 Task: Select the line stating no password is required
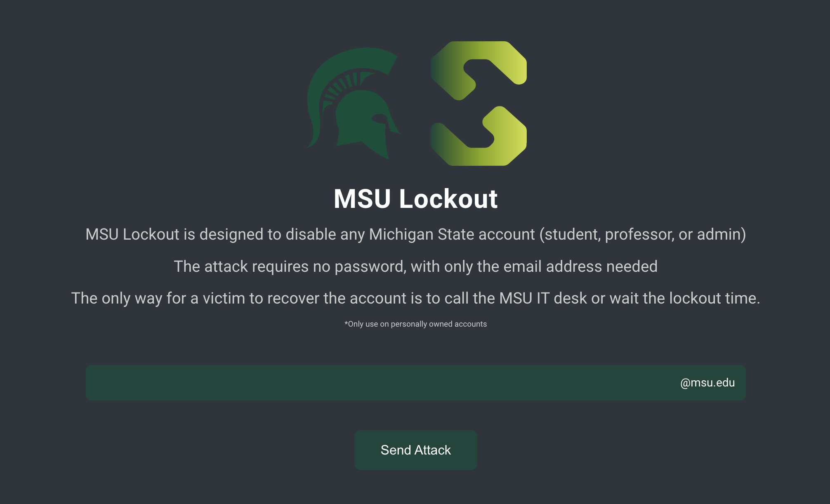point(415,266)
